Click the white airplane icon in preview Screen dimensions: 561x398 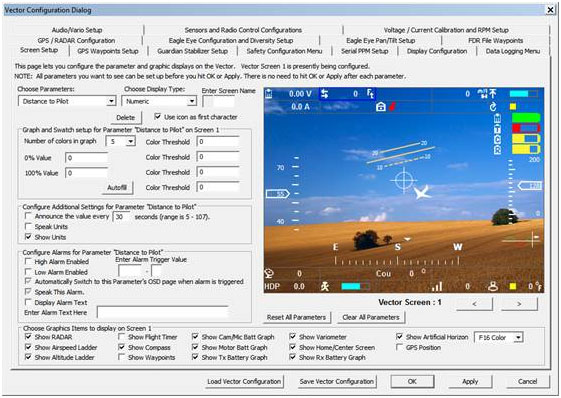click(422, 192)
